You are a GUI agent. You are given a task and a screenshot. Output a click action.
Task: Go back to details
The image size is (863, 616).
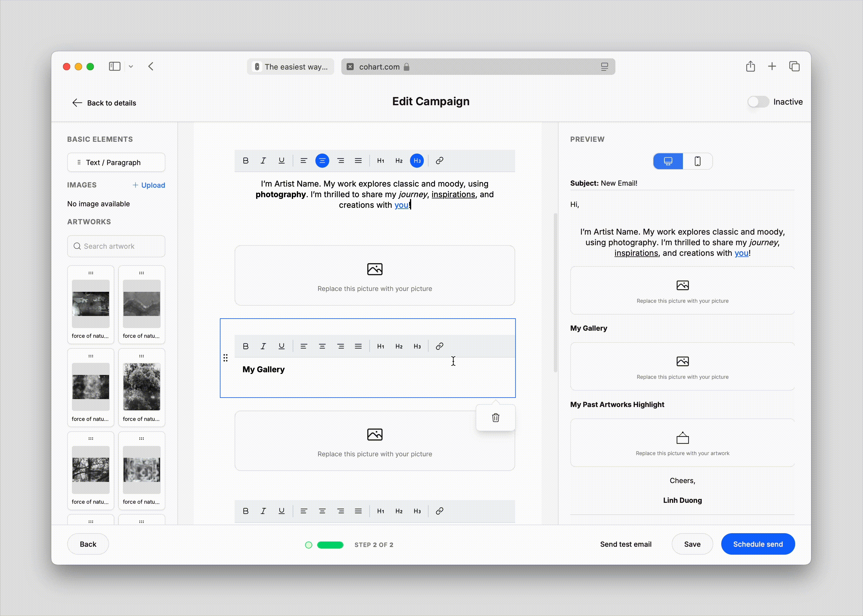(104, 103)
